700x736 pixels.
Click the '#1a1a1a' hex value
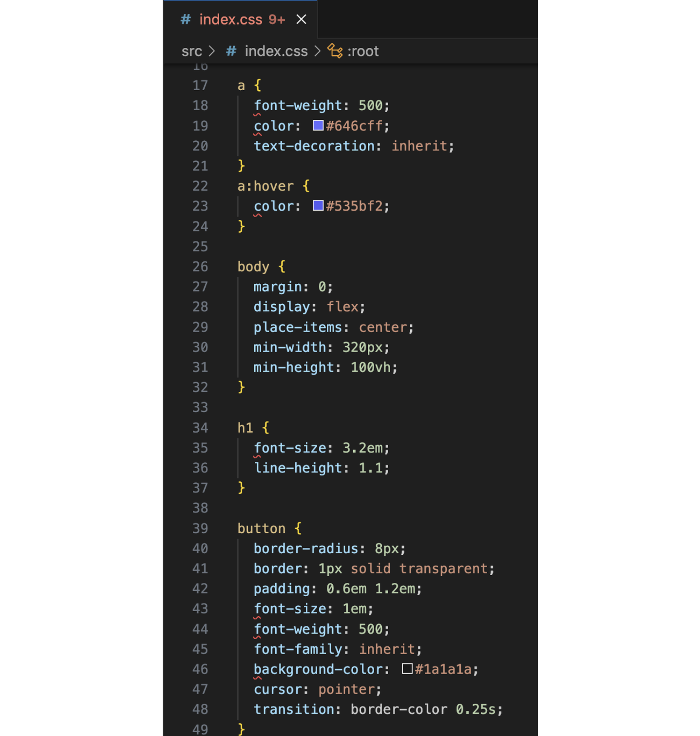[x=443, y=670]
